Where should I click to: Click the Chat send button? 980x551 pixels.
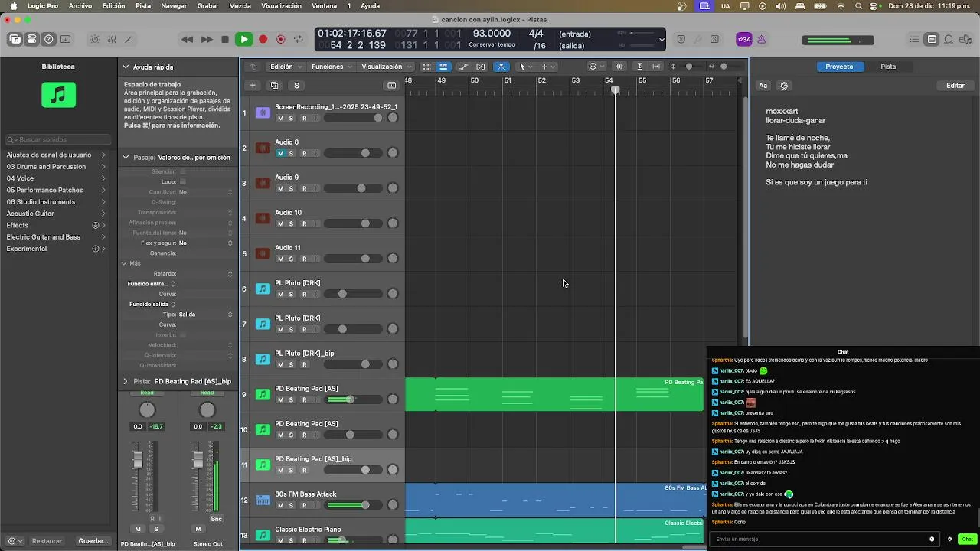tap(967, 540)
